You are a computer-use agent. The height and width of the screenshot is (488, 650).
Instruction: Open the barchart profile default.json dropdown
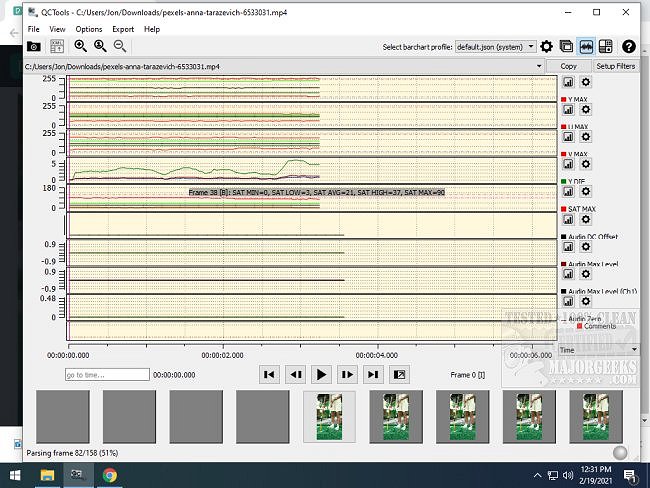tap(495, 46)
